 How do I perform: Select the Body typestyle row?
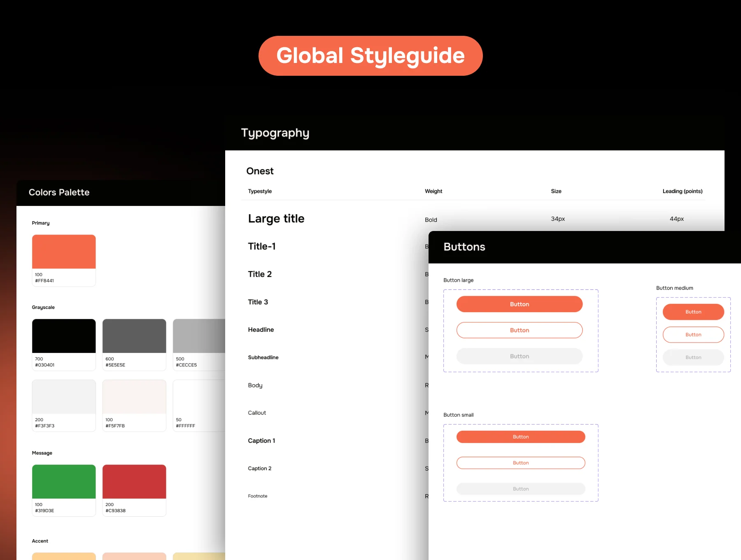[255, 385]
